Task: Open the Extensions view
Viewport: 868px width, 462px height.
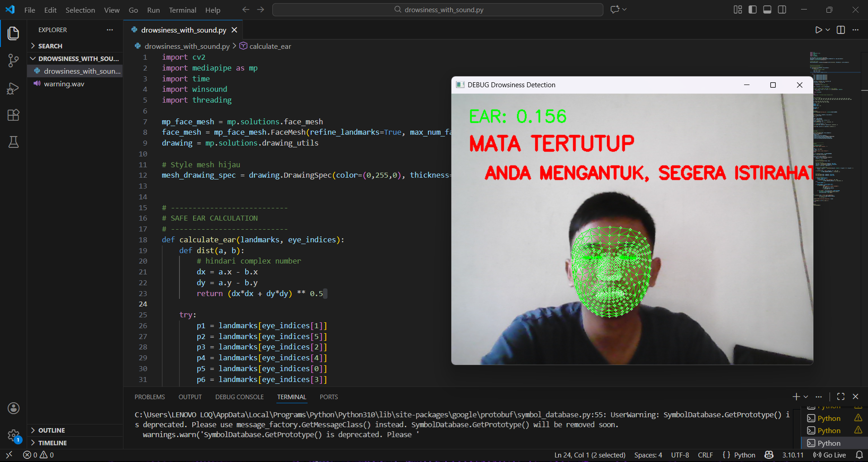Action: coord(14,115)
